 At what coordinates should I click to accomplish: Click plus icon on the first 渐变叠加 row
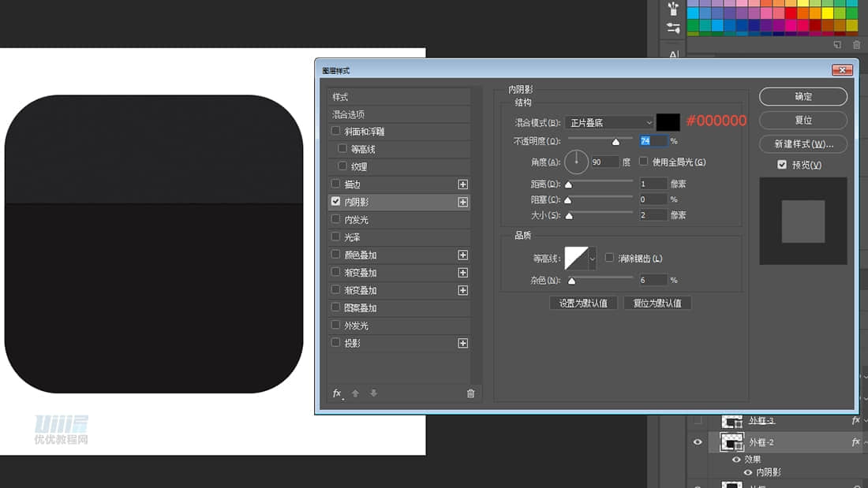tap(462, 273)
